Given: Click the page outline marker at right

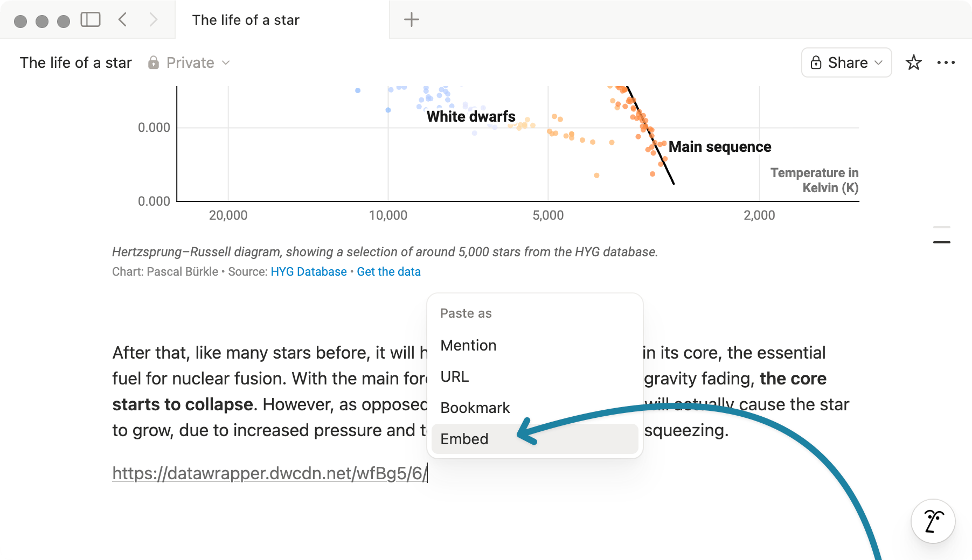Looking at the screenshot, I should [x=941, y=242].
